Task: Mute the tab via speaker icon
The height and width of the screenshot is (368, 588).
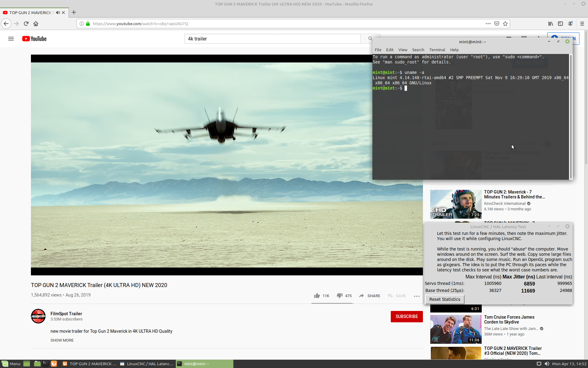Action: pos(58,13)
